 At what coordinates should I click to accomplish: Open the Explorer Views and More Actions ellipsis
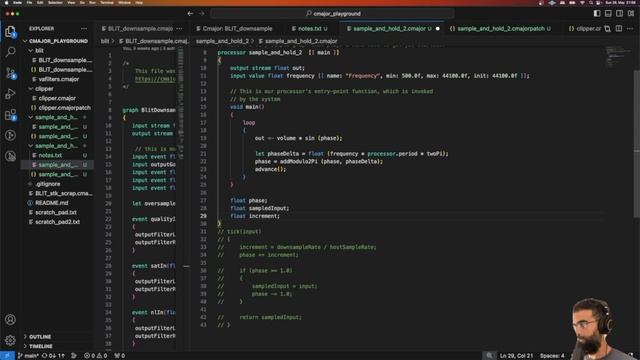pos(84,29)
